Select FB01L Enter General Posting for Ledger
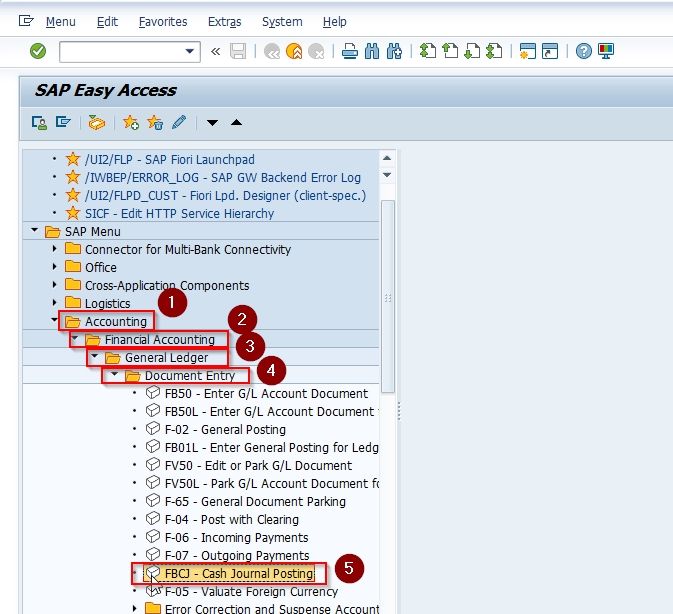 272,448
